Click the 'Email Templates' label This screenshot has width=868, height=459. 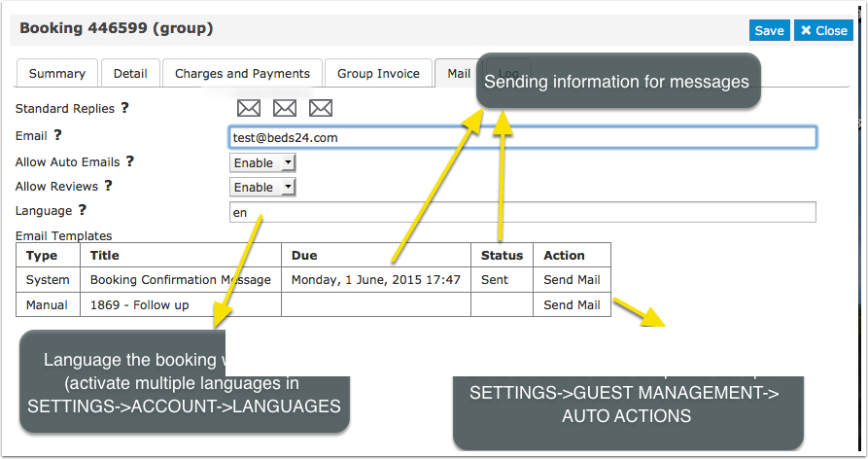pos(63,236)
